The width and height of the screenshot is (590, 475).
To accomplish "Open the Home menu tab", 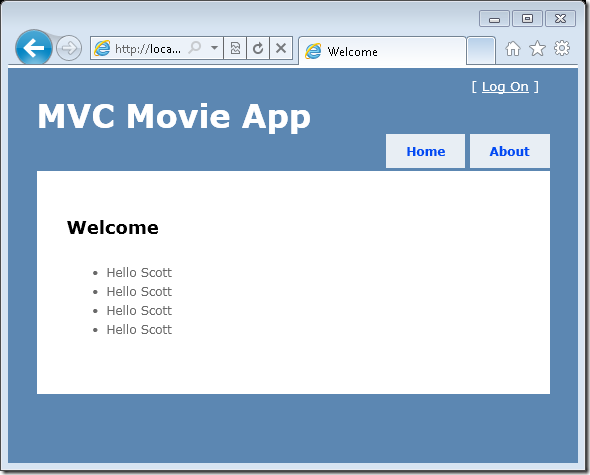I will point(426,151).
